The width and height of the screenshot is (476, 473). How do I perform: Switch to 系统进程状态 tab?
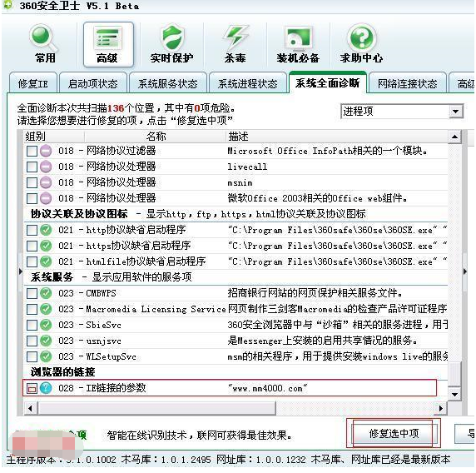click(248, 83)
